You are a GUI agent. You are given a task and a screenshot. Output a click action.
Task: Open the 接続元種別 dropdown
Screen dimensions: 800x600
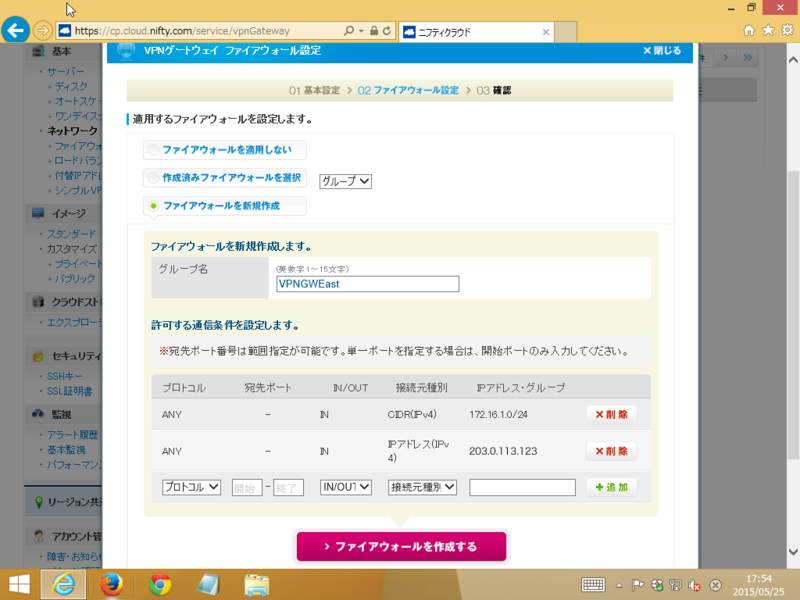coord(422,487)
